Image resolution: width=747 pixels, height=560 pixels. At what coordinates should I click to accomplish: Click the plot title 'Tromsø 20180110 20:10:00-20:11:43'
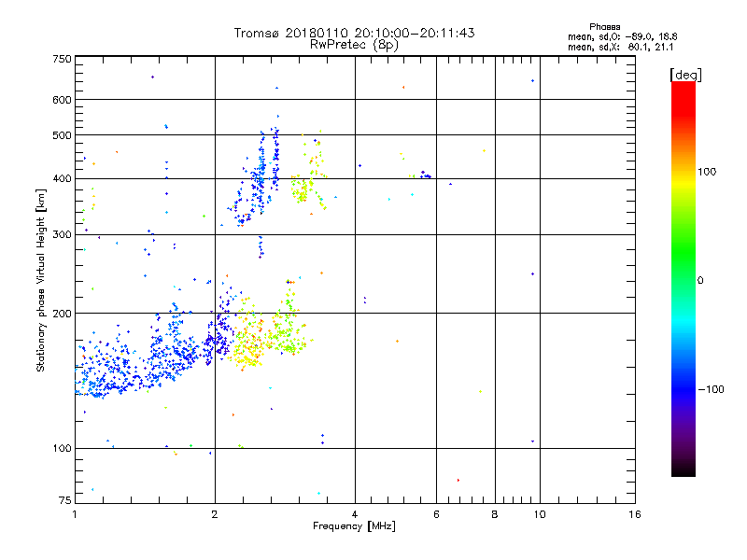click(x=354, y=33)
